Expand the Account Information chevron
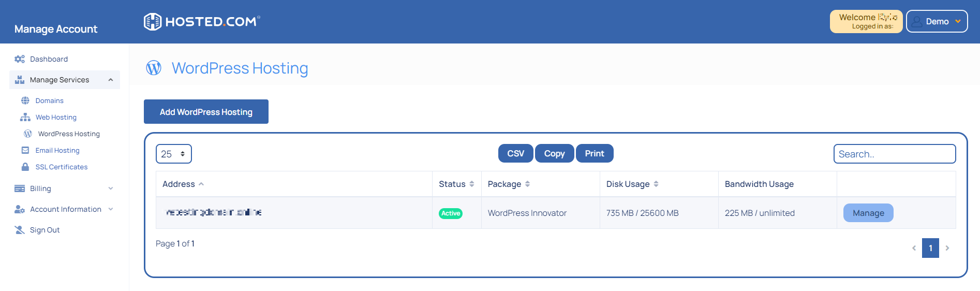This screenshot has height=291, width=980. pyautogui.click(x=111, y=209)
